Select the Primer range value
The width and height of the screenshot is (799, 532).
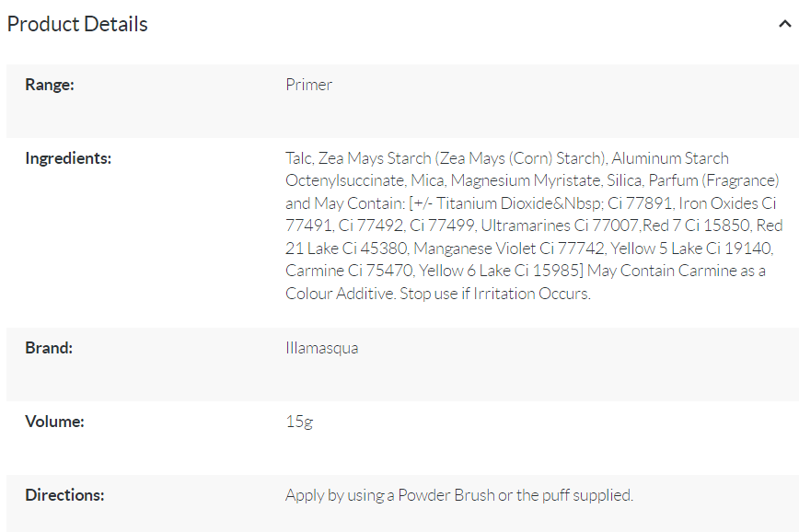pyautogui.click(x=308, y=85)
